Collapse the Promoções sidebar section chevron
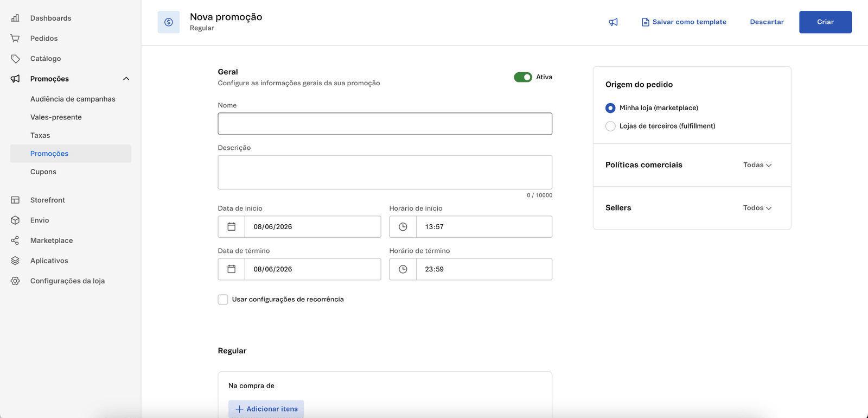 point(126,79)
